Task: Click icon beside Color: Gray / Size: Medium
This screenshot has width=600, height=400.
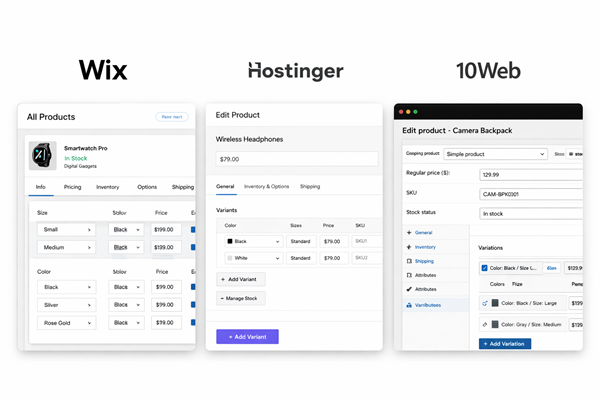Action: click(x=485, y=325)
